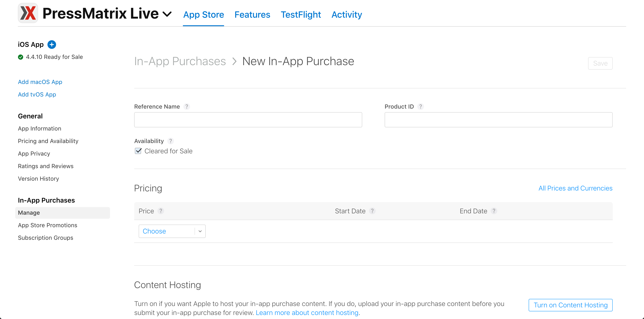644x319 pixels.
Task: Open Subscription Groups in sidebar
Action: [45, 238]
